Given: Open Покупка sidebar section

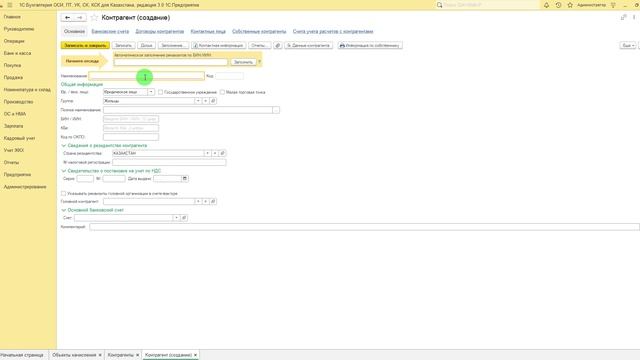Looking at the screenshot, I should (13, 65).
